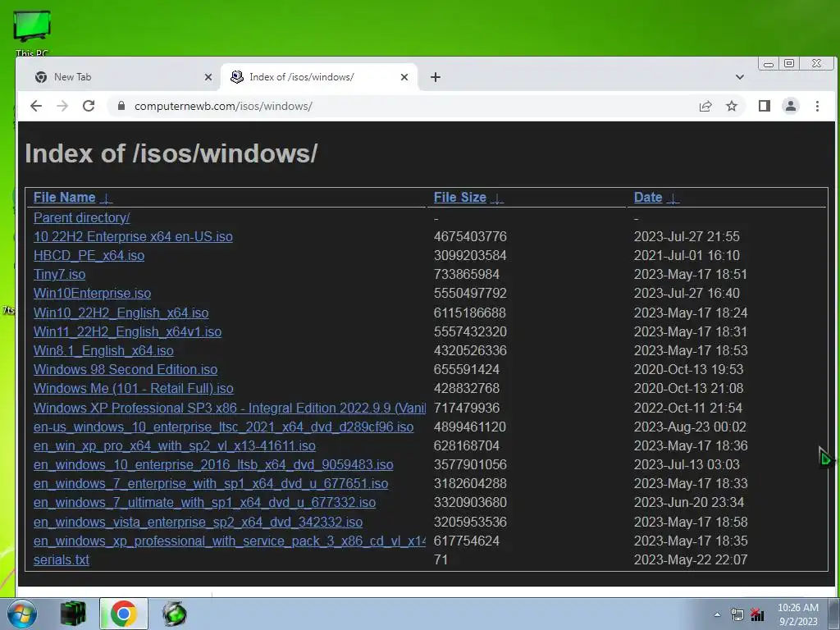Viewport: 840px width, 630px height.
Task: Download 10 22H2 Enterprise x64 en-US.iso
Action: (x=133, y=236)
